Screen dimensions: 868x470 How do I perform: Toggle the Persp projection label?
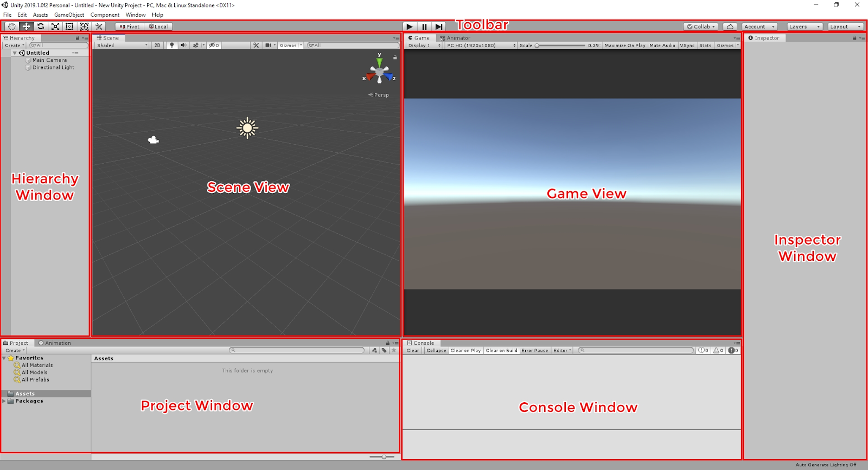pos(379,95)
